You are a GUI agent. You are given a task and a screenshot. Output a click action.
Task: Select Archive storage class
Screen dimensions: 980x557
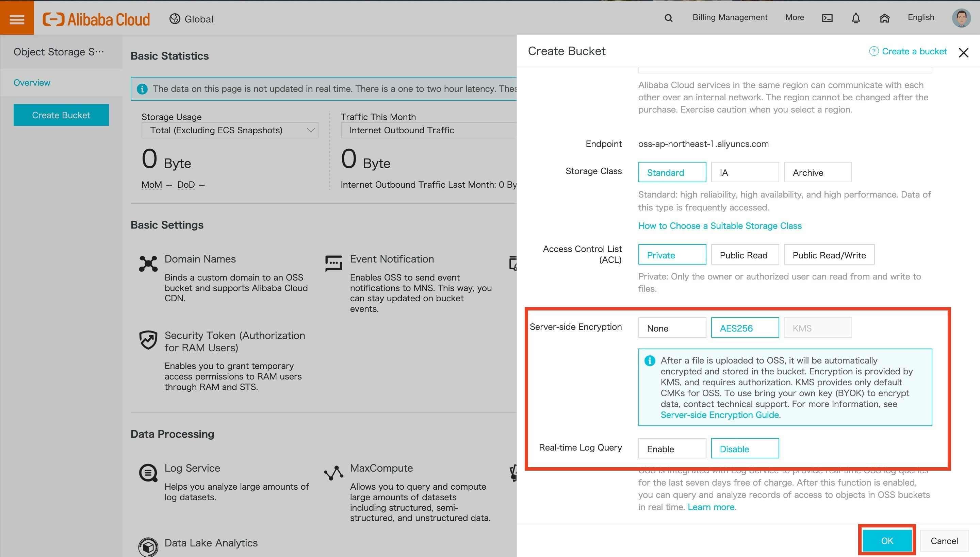[x=817, y=172]
